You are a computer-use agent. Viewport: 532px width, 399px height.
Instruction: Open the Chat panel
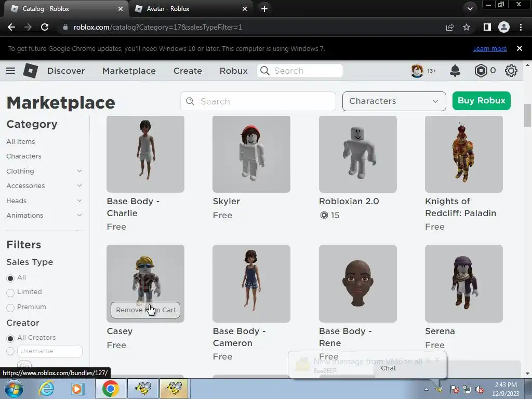pyautogui.click(x=388, y=368)
